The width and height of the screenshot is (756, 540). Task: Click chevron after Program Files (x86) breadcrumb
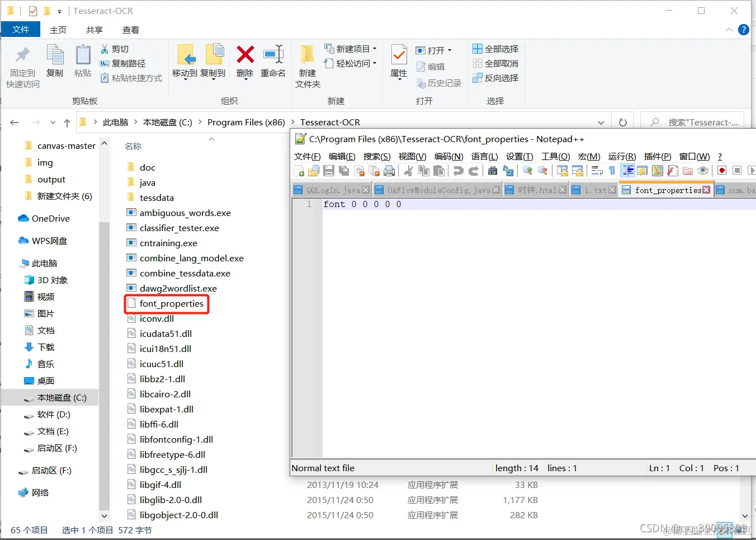point(292,122)
